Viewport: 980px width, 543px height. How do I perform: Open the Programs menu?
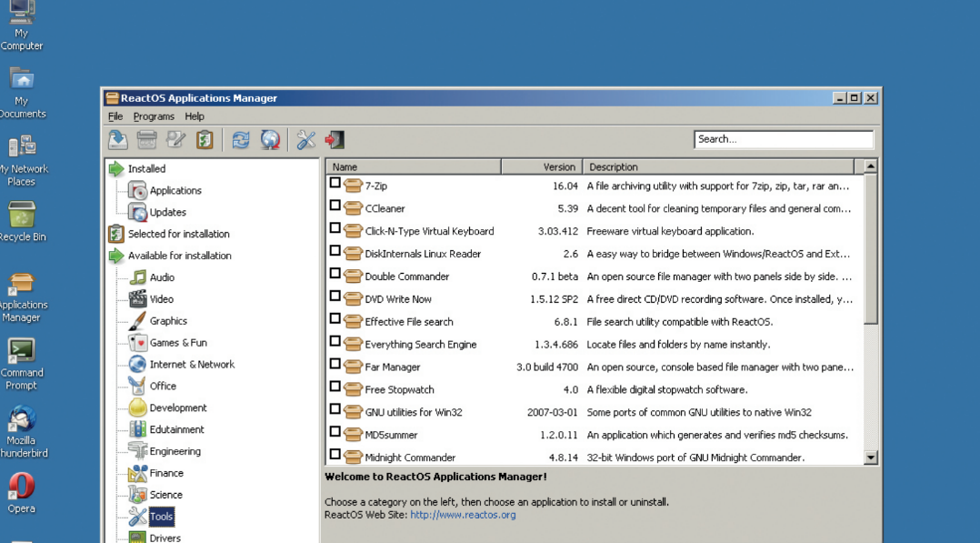[x=154, y=116]
